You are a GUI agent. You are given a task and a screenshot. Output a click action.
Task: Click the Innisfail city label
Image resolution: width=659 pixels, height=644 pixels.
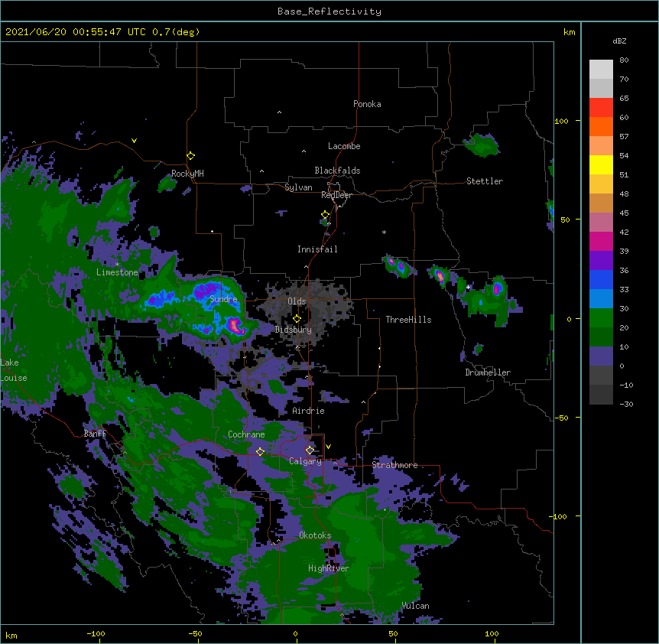point(317,249)
